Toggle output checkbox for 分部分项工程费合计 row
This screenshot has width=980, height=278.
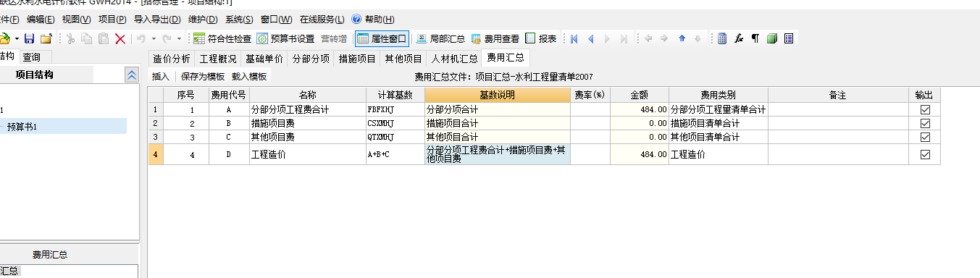[924, 109]
